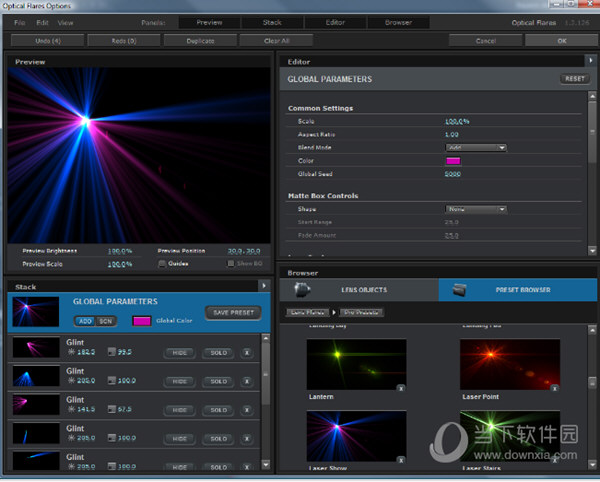Image resolution: width=600 pixels, height=482 pixels.
Task: Click the Redo (0) button
Action: pyautogui.click(x=124, y=41)
